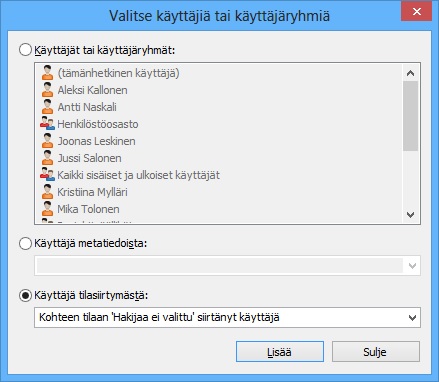The height and width of the screenshot is (382, 439).
Task: Click the group icon beside Henkilöstöosasto
Action: (x=47, y=124)
